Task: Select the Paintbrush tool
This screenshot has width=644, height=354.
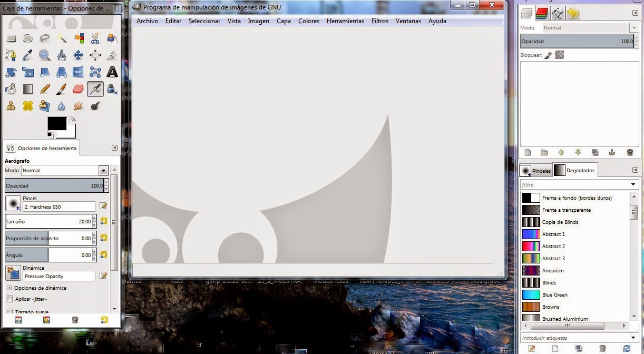Action: pos(62,89)
